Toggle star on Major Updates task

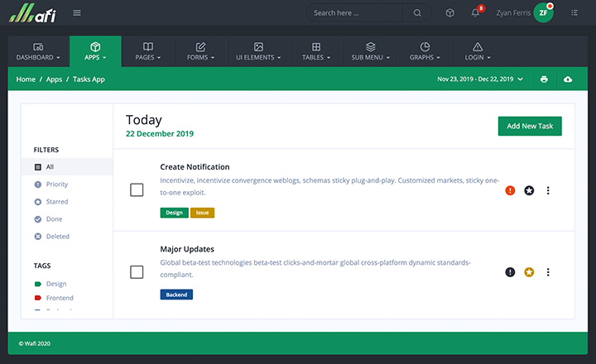[529, 272]
